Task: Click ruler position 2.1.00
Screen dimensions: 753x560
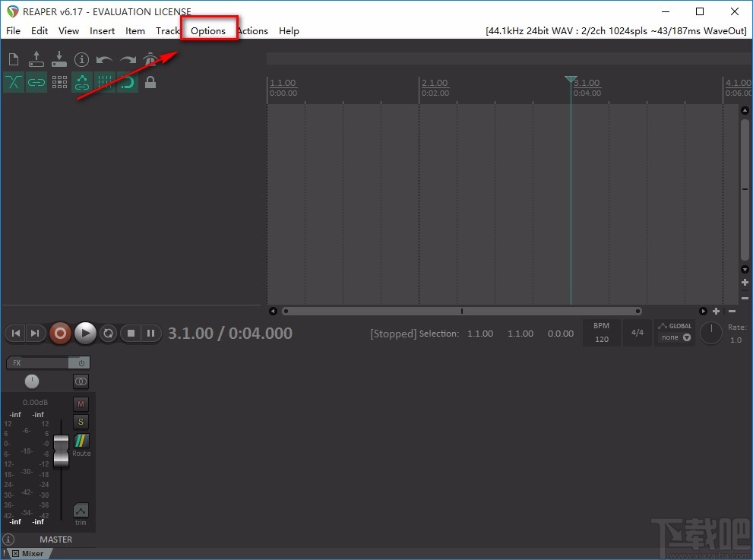Action: pyautogui.click(x=435, y=83)
